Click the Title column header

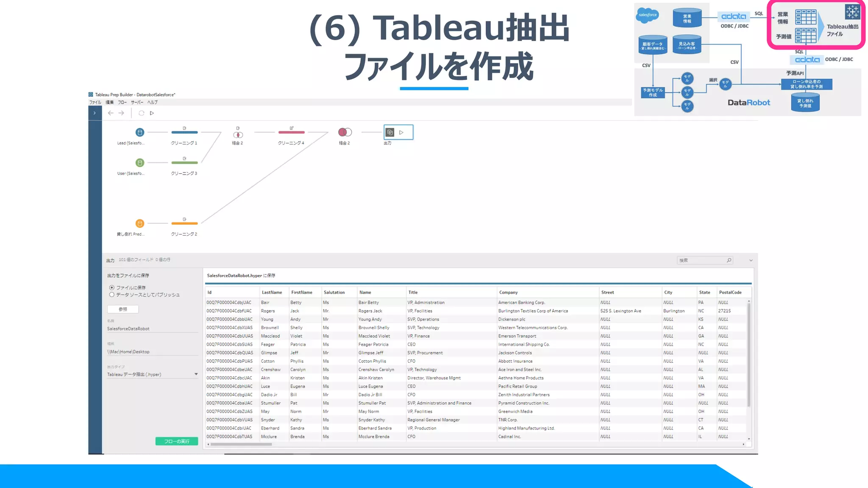pyautogui.click(x=451, y=292)
